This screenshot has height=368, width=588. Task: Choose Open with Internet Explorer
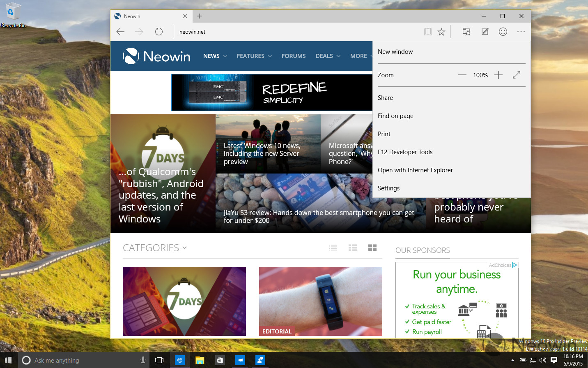(x=452, y=170)
